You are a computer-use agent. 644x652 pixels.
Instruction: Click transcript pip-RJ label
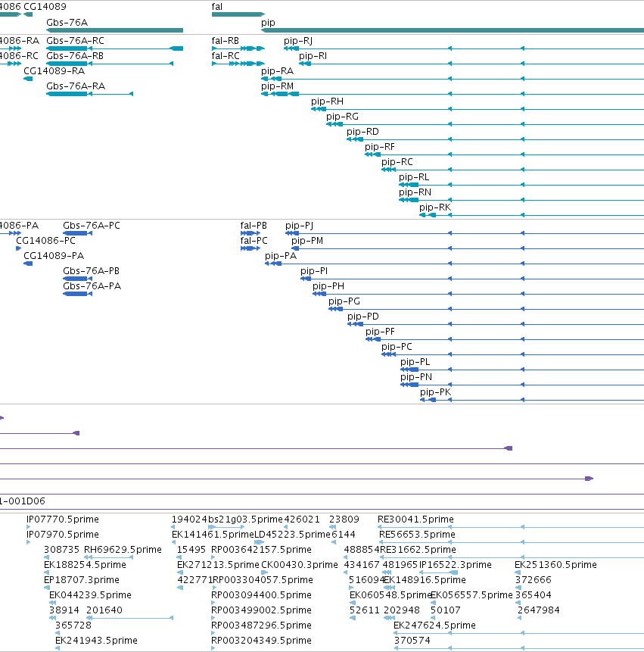click(298, 41)
